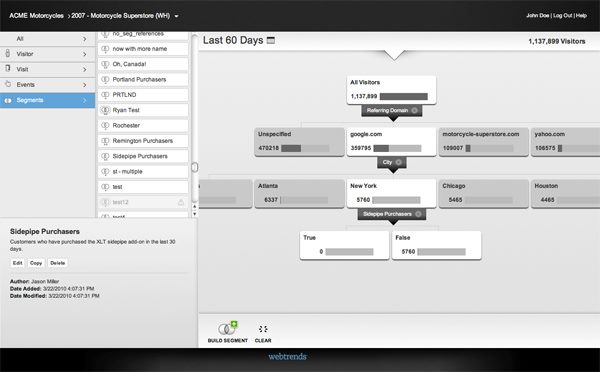Select the False segment result card
Screen dimensions: 600x372
(437, 245)
